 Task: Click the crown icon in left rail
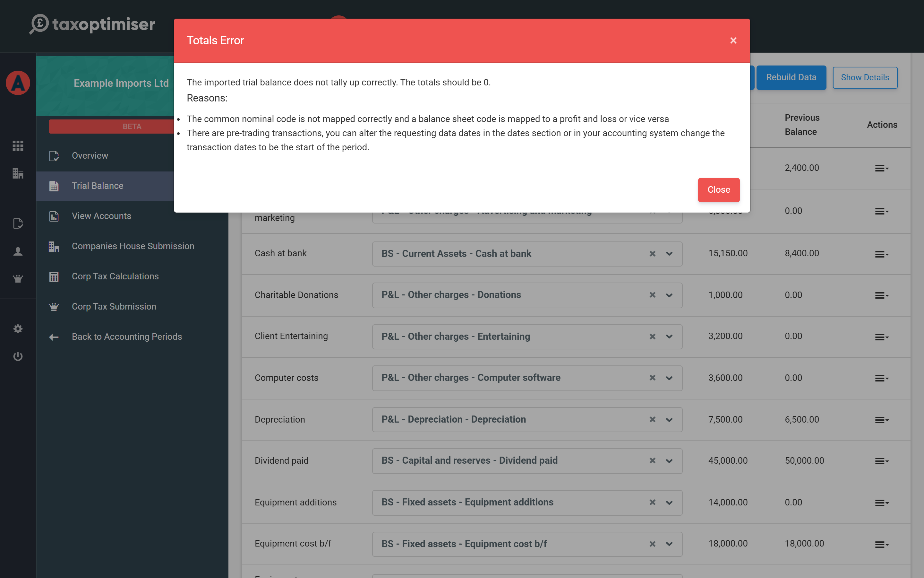tap(18, 279)
